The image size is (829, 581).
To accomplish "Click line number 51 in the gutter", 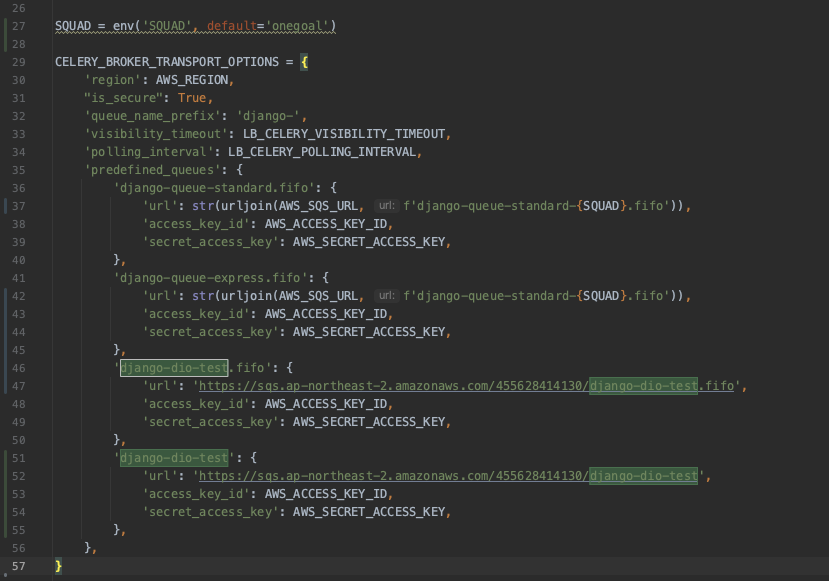I will 19,458.
